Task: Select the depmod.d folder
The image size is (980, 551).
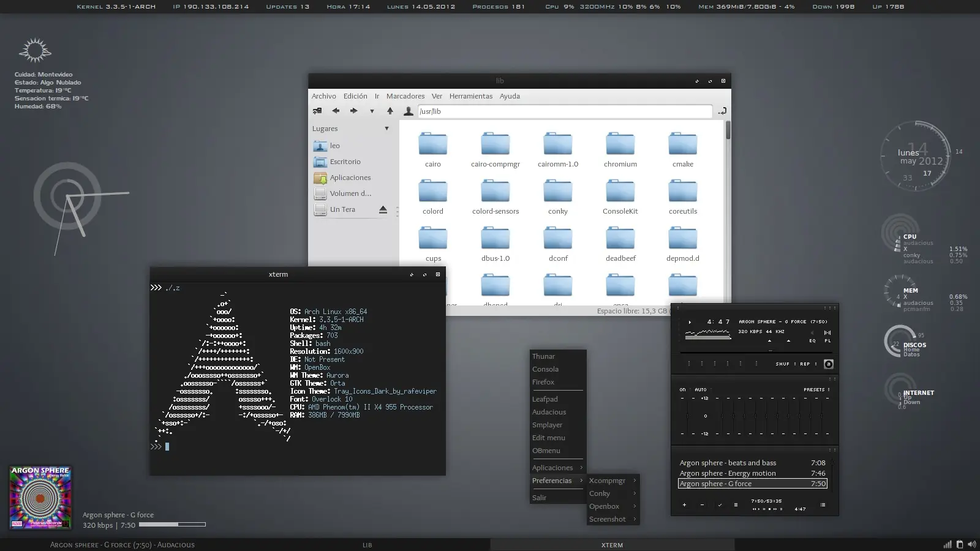Action: point(683,244)
